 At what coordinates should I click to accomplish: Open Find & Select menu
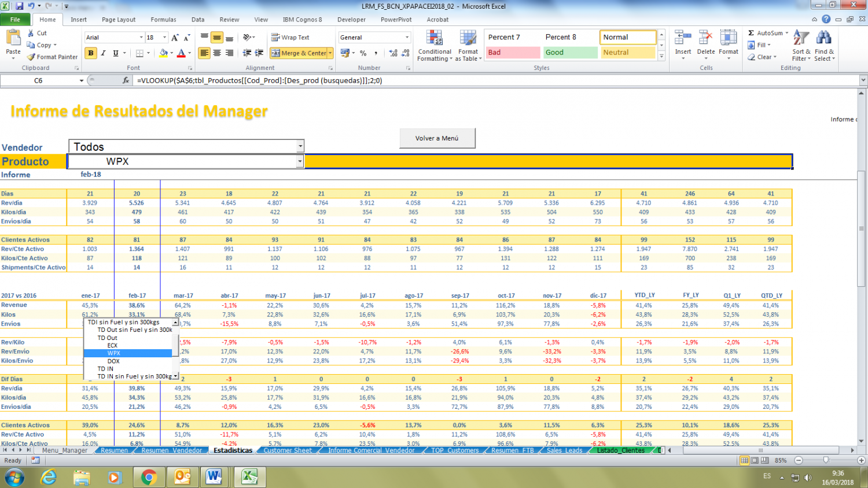824,45
